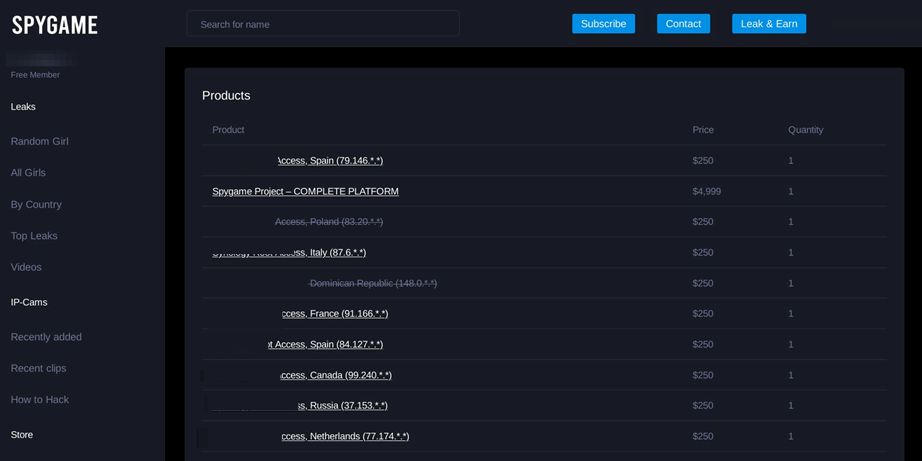Open the Canada (99.240.*.*) product link
Image resolution: width=922 pixels, height=461 pixels.
click(336, 375)
